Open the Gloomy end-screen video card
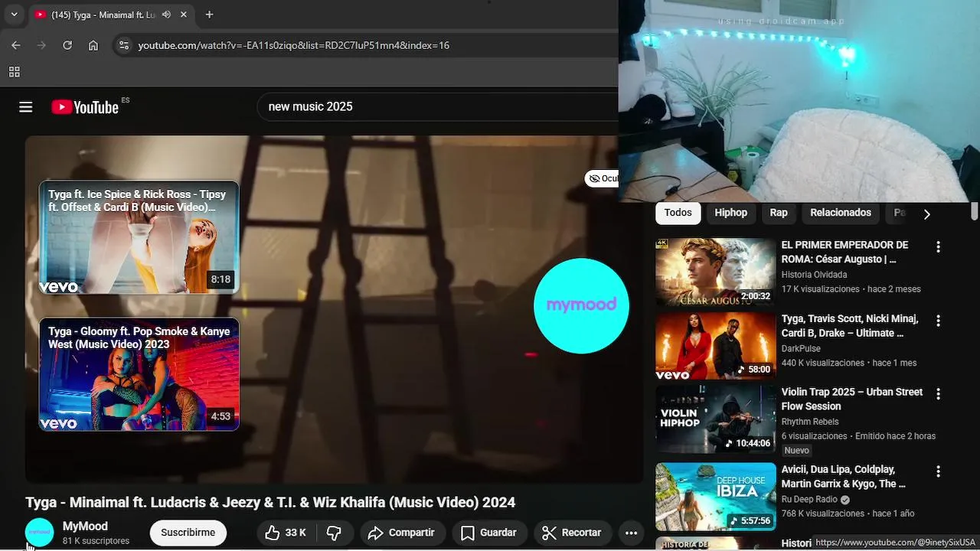 click(x=139, y=374)
